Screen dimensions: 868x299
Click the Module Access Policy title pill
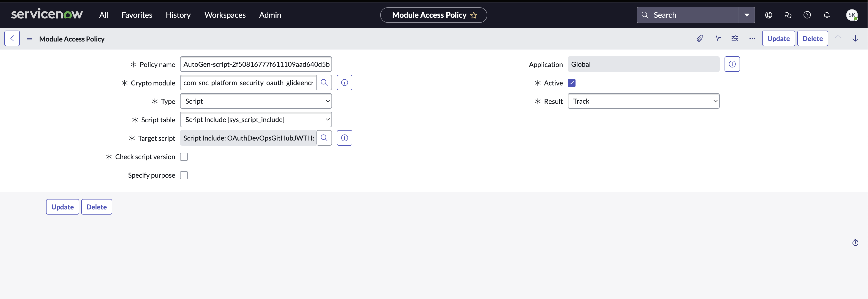coord(434,15)
